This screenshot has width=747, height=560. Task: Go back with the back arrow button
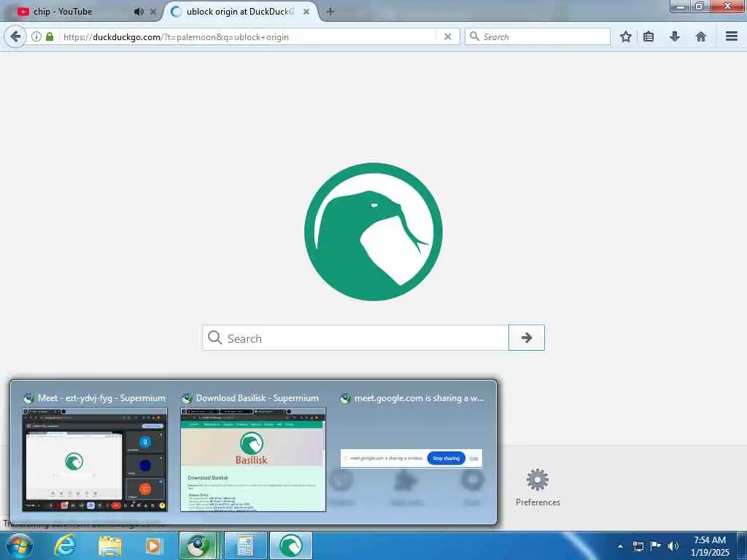(15, 36)
